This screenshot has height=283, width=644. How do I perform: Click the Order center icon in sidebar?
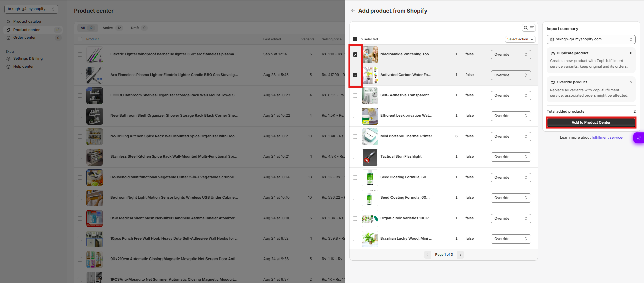tap(8, 38)
